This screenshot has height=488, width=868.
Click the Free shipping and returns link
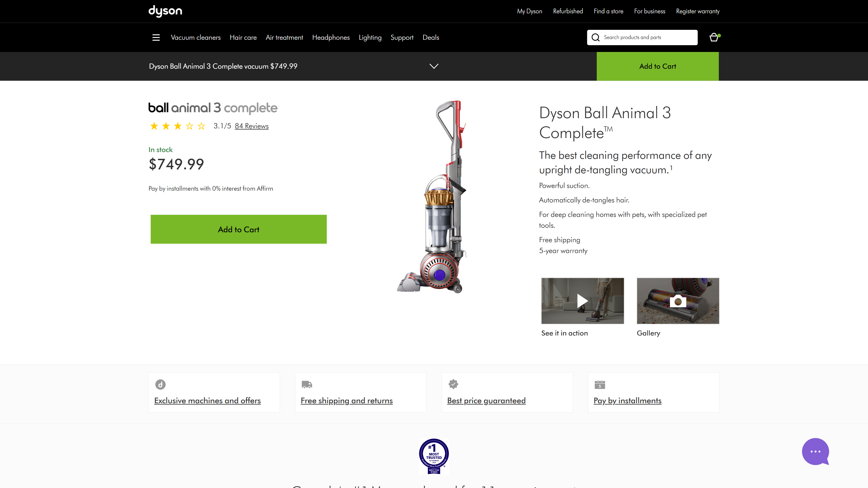[346, 400]
